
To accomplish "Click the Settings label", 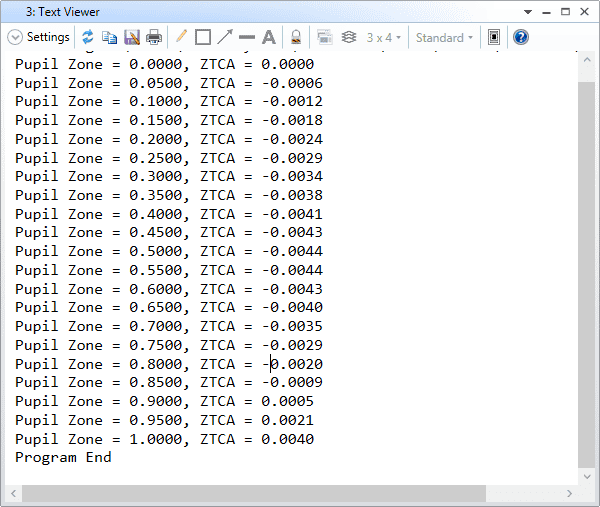I will 48,37.
